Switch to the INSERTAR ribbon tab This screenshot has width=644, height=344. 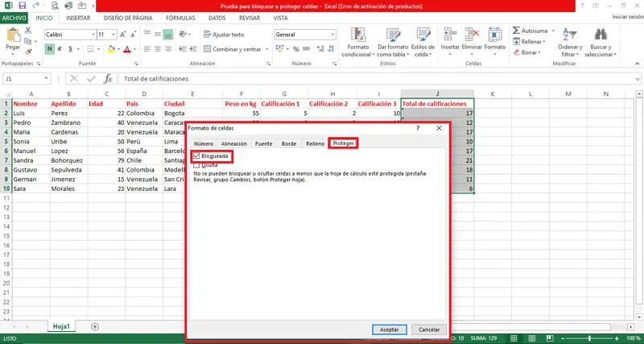tap(78, 18)
